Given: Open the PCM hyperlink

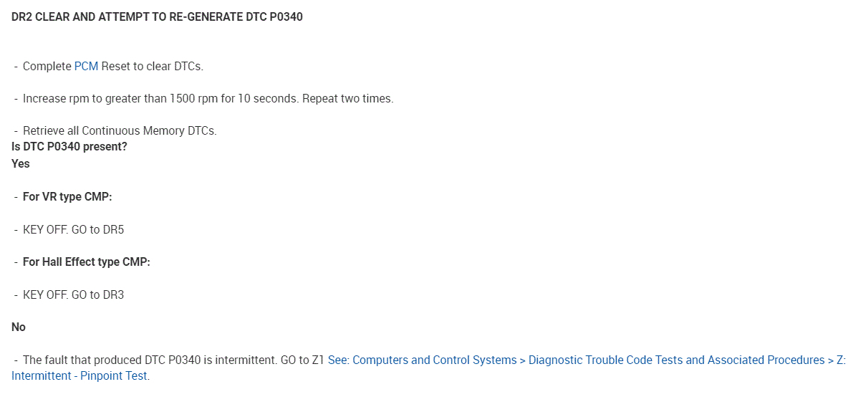Looking at the screenshot, I should [x=86, y=66].
